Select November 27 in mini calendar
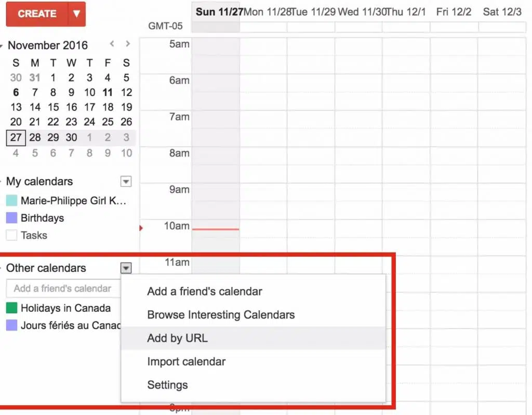The height and width of the screenshot is (415, 532). coord(16,138)
